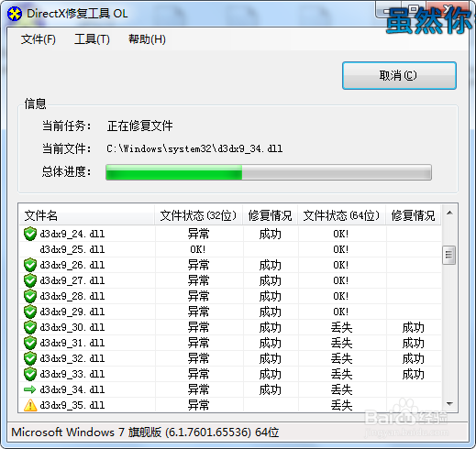Click the green shield icon beside d3dx9_29.dll
The width and height of the screenshot is (476, 449).
click(x=30, y=312)
